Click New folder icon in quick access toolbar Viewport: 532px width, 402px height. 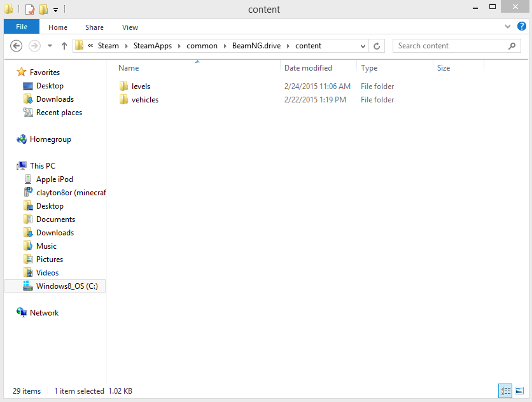(43, 10)
